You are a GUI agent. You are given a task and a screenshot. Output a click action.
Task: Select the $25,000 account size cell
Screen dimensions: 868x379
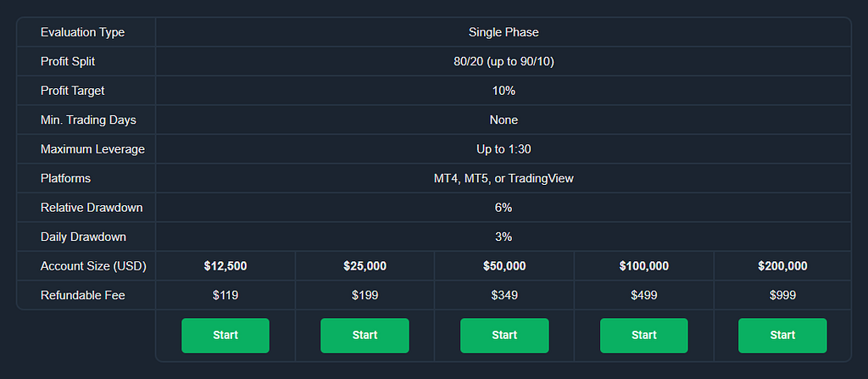[364, 266]
